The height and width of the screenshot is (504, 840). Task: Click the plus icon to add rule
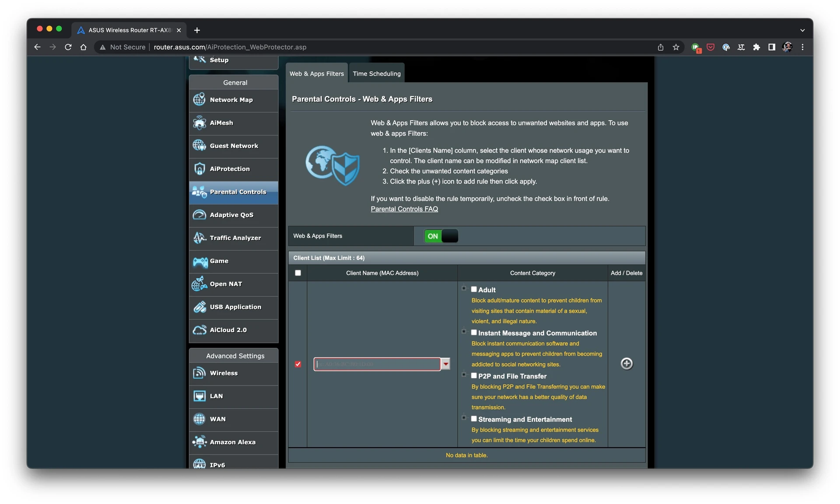tap(626, 364)
